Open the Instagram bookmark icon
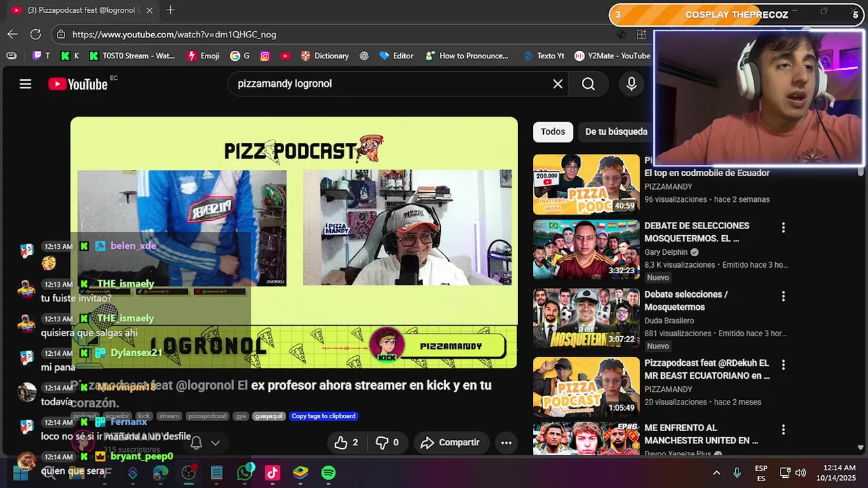The height and width of the screenshot is (488, 868). point(265,56)
